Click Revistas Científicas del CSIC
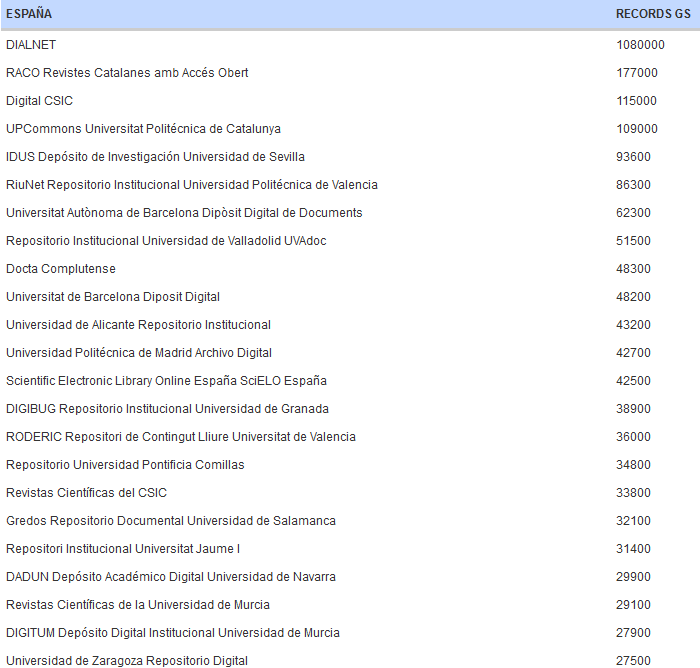 [86, 493]
